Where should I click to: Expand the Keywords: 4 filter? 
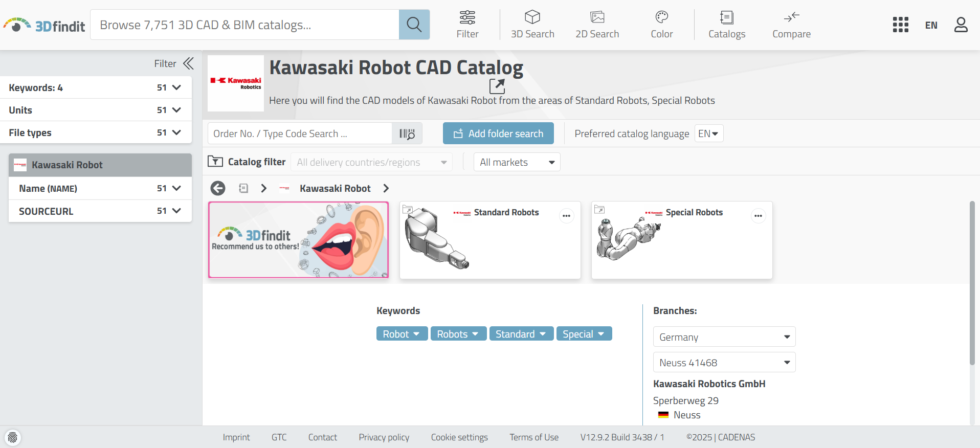(96, 87)
